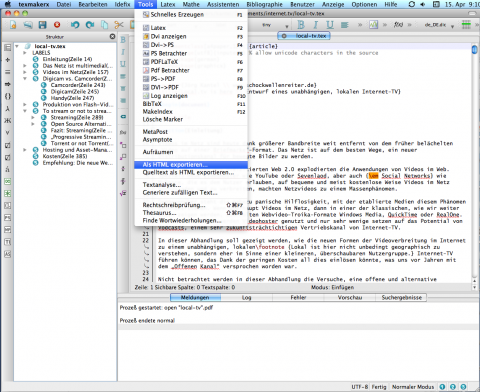Click the align-left icon in the top format toolbar
Image resolution: width=480 pixels, height=392 pixels.
345,25
